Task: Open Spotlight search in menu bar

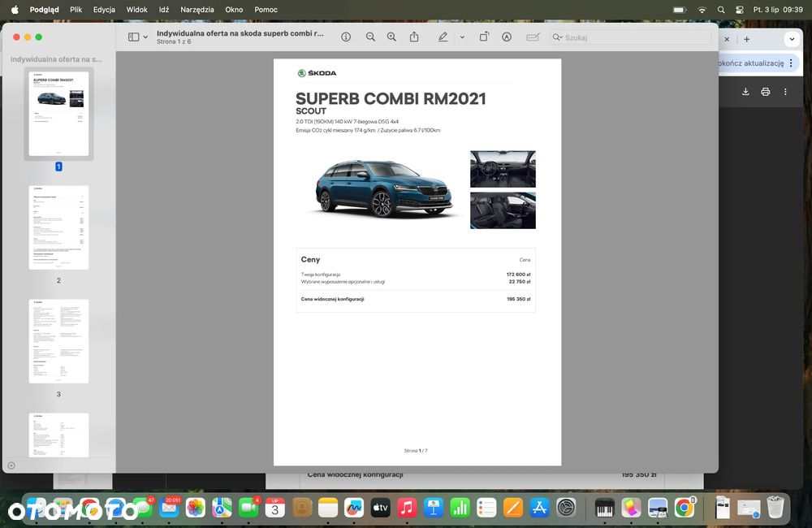Action: tap(721, 9)
